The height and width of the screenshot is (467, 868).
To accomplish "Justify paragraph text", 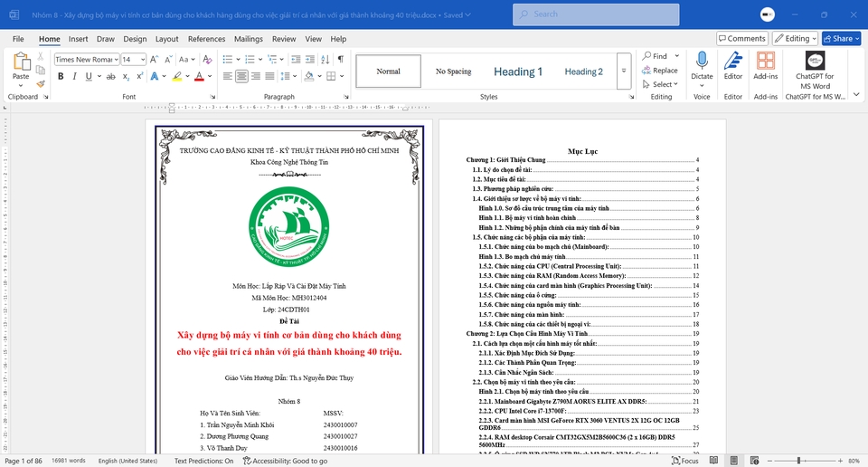I will click(x=269, y=76).
